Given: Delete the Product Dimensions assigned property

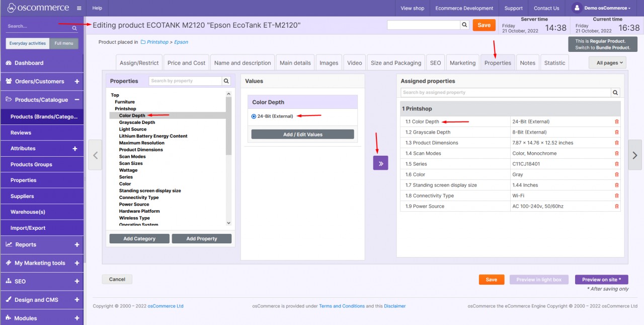Looking at the screenshot, I should 617,143.
